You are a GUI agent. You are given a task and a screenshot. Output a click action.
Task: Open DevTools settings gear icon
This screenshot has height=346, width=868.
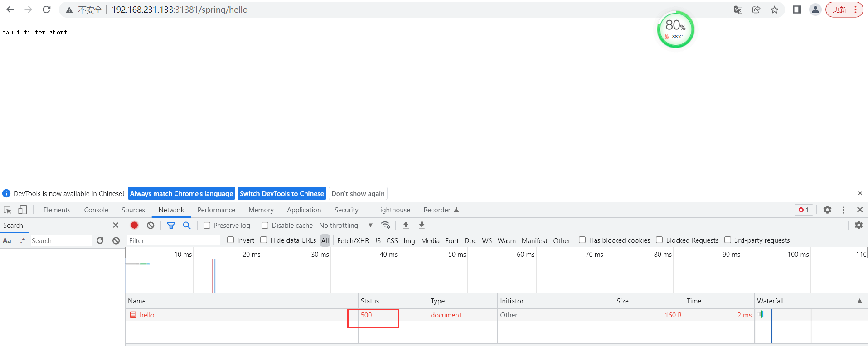pos(827,210)
